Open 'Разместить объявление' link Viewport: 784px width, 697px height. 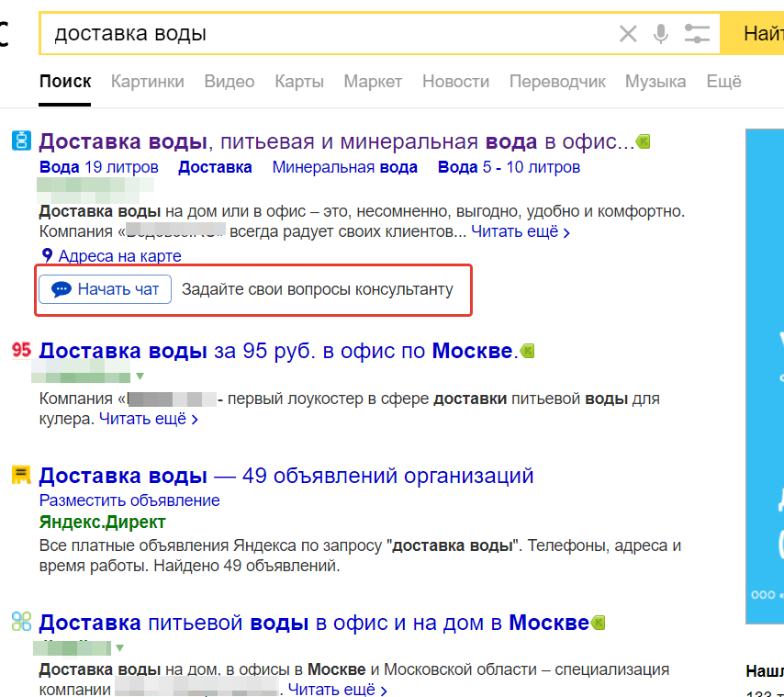point(129,500)
